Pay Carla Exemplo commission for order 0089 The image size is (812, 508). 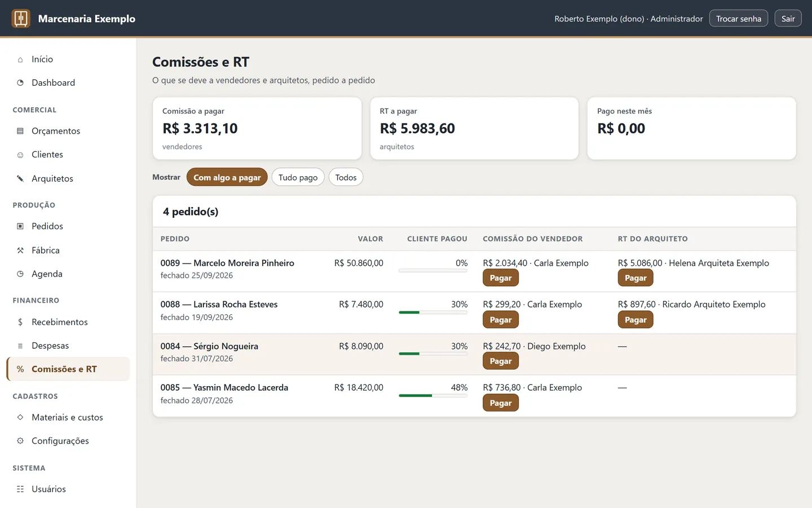click(x=501, y=278)
